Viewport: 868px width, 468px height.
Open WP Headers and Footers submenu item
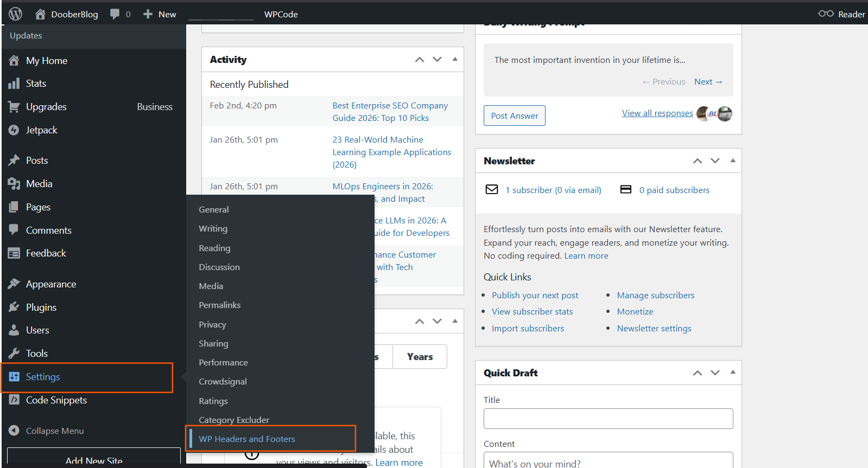247,439
